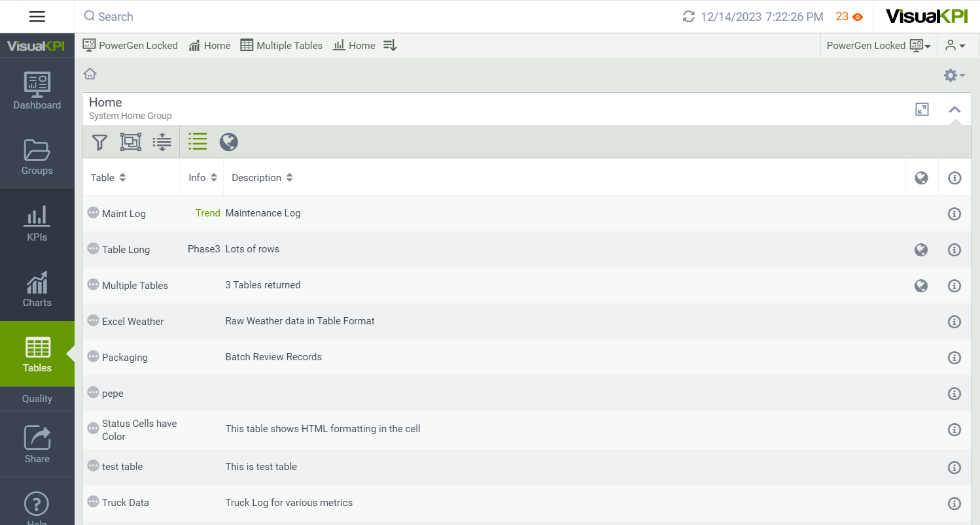Open the user account dropdown
980x525 pixels.
[955, 46]
